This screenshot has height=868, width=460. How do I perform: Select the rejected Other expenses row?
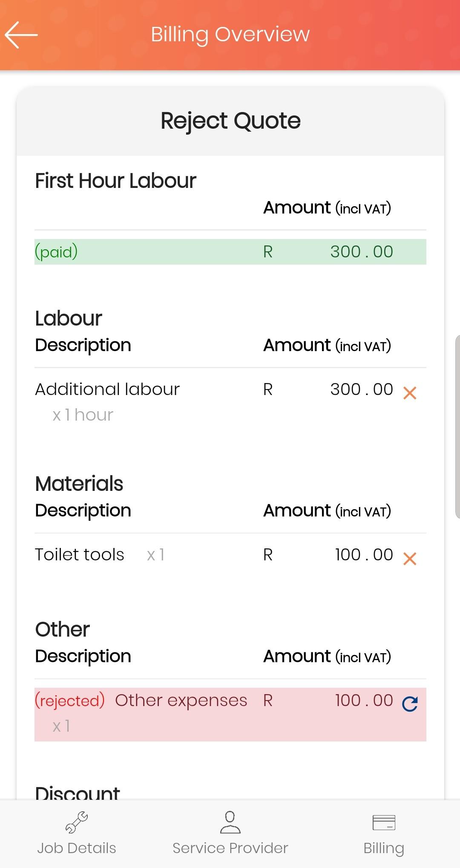coord(230,714)
